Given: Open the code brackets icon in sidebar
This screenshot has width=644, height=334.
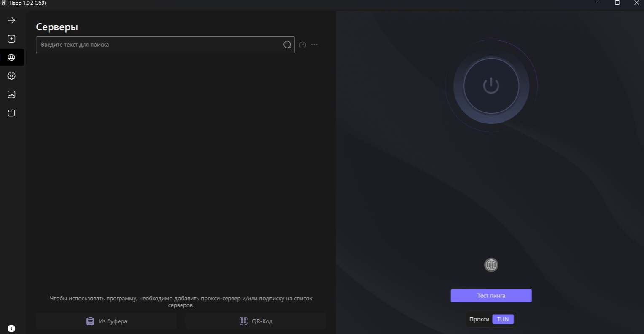Looking at the screenshot, I should point(11,113).
